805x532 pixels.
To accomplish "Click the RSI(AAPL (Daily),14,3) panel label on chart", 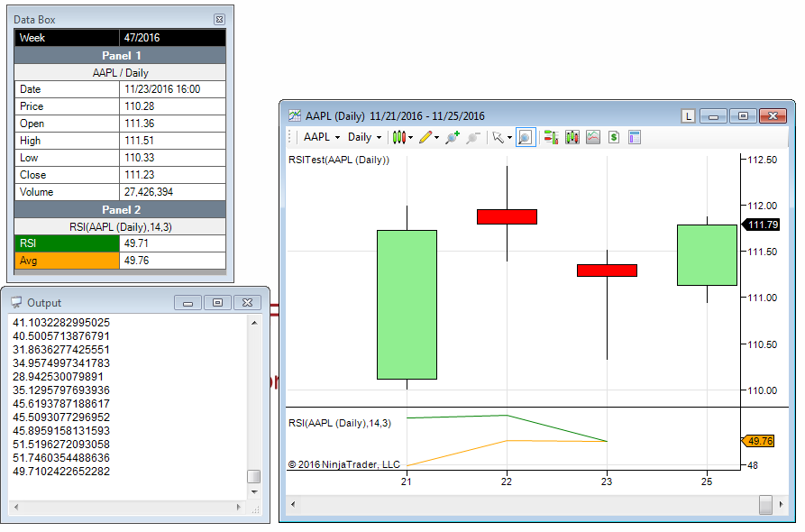I will pyautogui.click(x=340, y=423).
